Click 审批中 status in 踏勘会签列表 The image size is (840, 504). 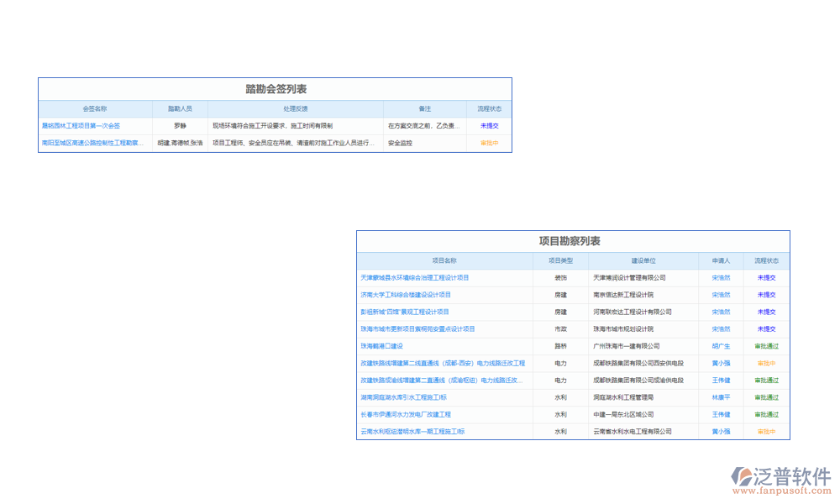489,143
